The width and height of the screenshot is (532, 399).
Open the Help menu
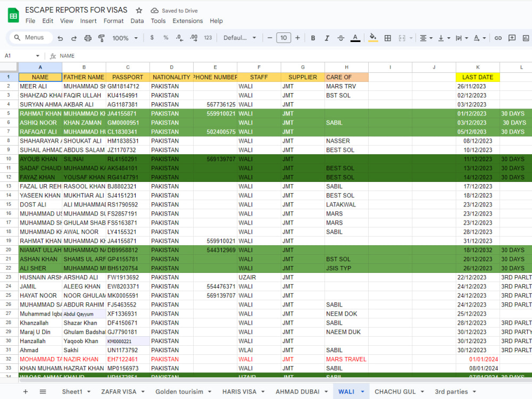[216, 21]
